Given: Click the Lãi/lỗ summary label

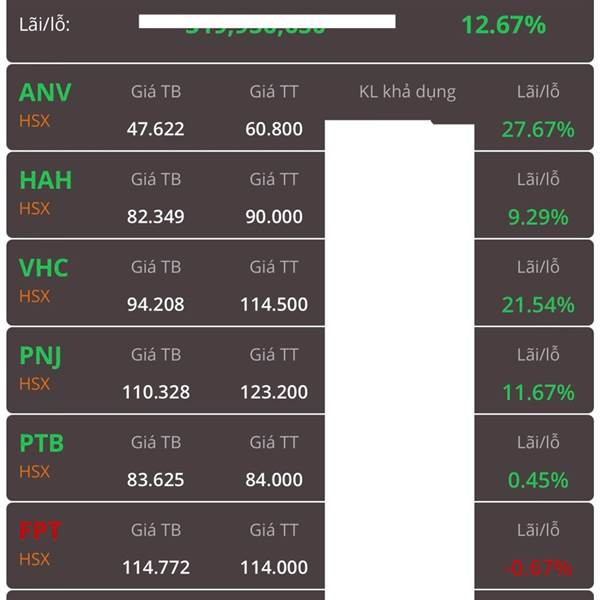Looking at the screenshot, I should pos(44,25).
